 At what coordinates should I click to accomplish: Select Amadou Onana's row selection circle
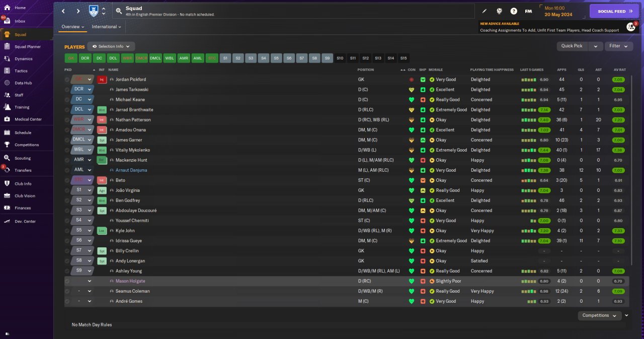[67, 130]
